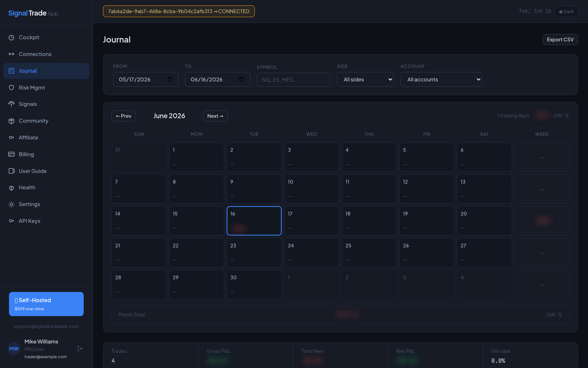Viewport: 588px width, 368px height.
Task: Open Billing from the sidebar
Action: [46, 154]
